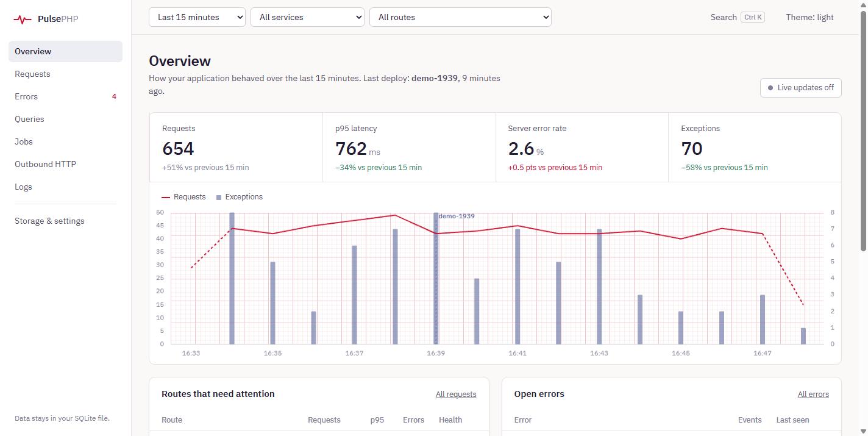Image resolution: width=868 pixels, height=436 pixels.
Task: Click the bold demo-1939 text in description
Action: click(x=435, y=79)
